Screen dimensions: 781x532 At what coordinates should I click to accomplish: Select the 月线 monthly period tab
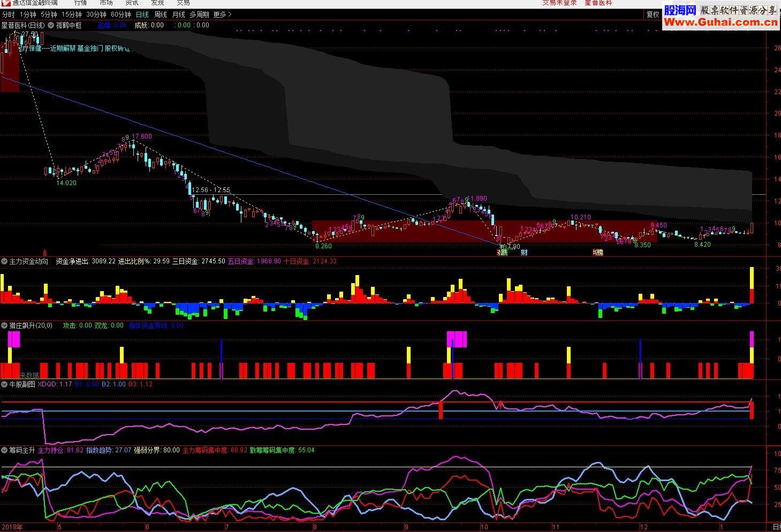tap(179, 14)
